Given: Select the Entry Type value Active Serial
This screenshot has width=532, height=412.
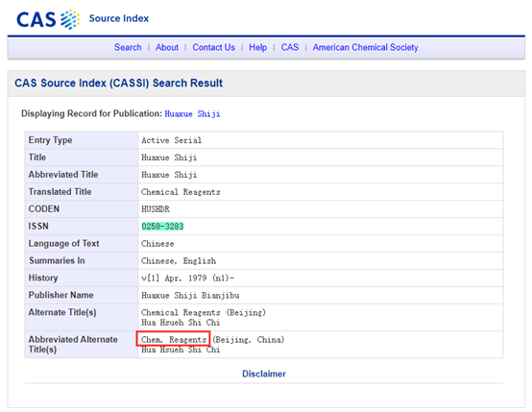Looking at the screenshot, I should pos(171,140).
